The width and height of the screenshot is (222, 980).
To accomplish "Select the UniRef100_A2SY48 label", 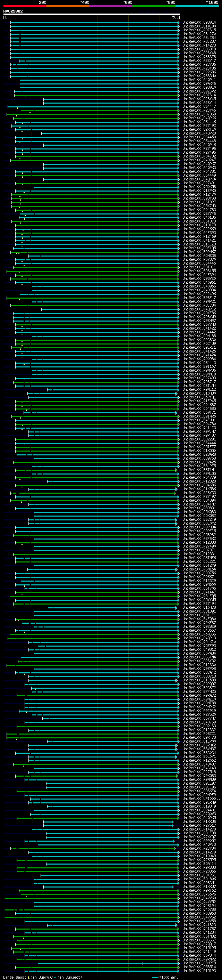I will point(199,53).
